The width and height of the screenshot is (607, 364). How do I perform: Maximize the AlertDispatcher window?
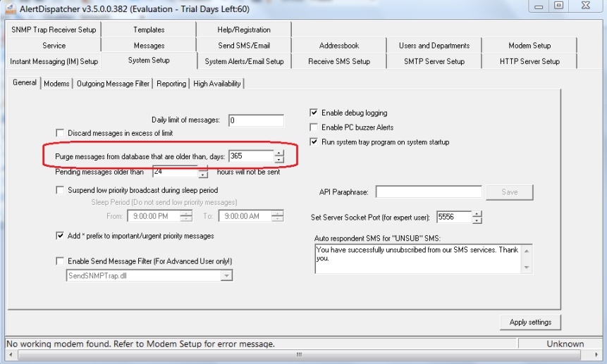558,6
